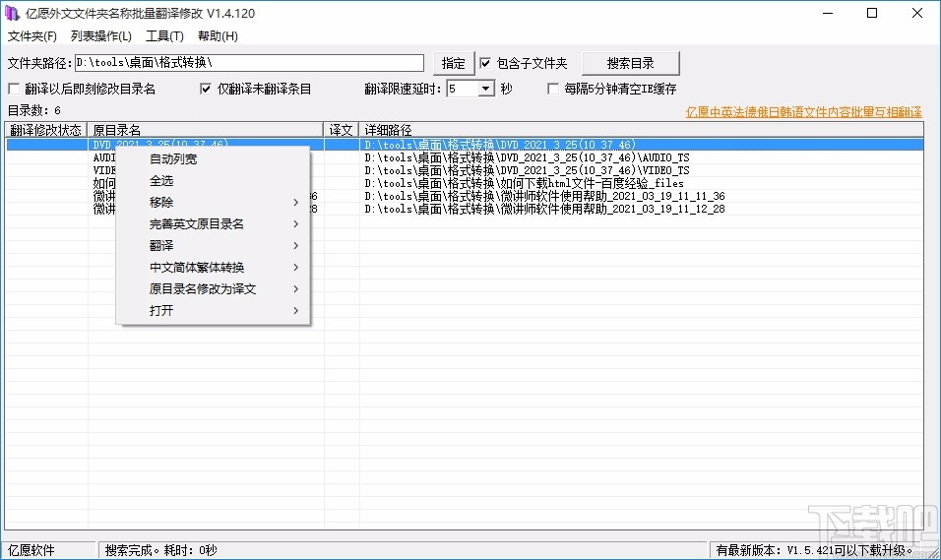Click the 原目录名 column header

[206, 130]
